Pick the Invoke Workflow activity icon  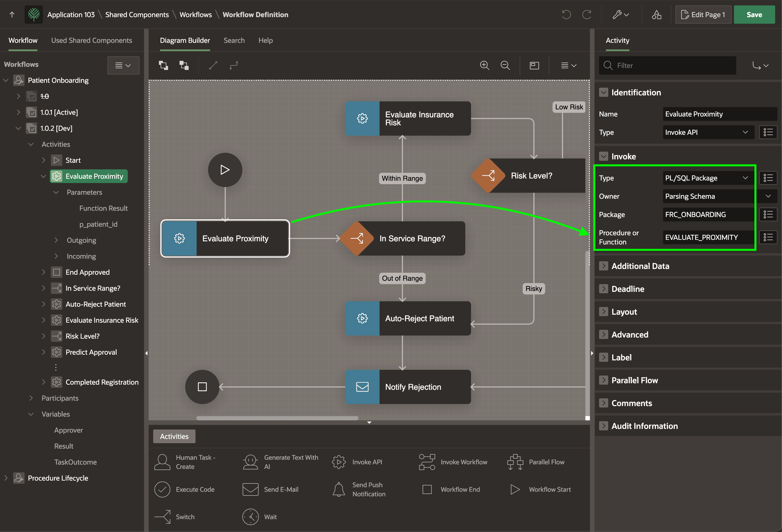pyautogui.click(x=427, y=462)
